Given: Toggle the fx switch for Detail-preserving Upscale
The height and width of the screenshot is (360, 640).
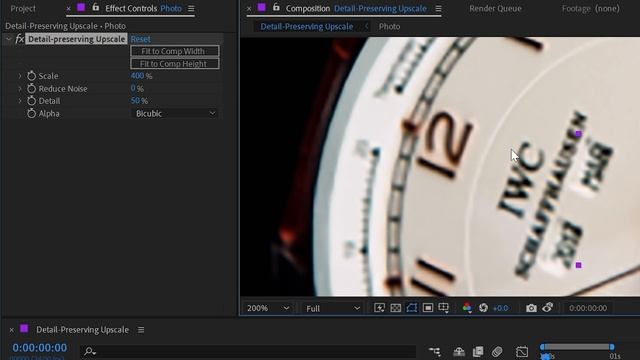Looking at the screenshot, I should point(20,39).
